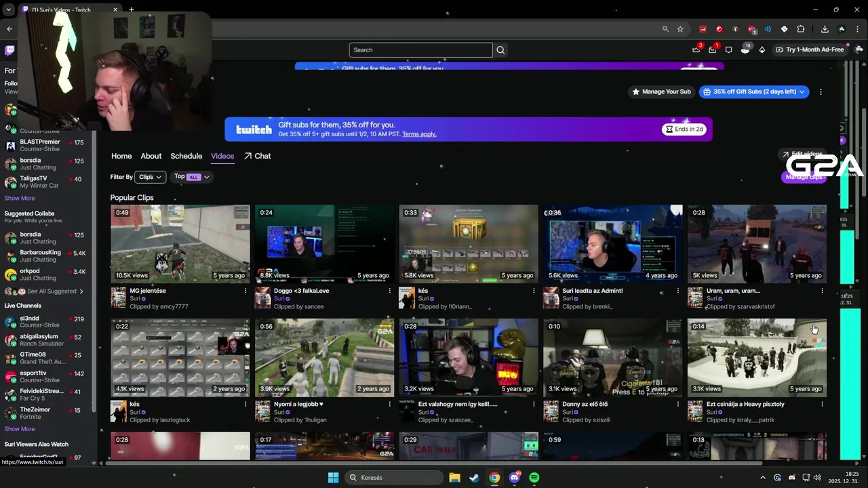
Task: Open TheZeimor Fortnite channel
Action: point(45,413)
